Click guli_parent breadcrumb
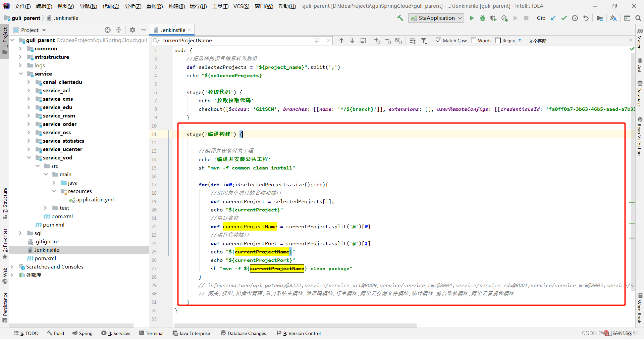Image resolution: width=644 pixels, height=339 pixels. [x=22, y=18]
